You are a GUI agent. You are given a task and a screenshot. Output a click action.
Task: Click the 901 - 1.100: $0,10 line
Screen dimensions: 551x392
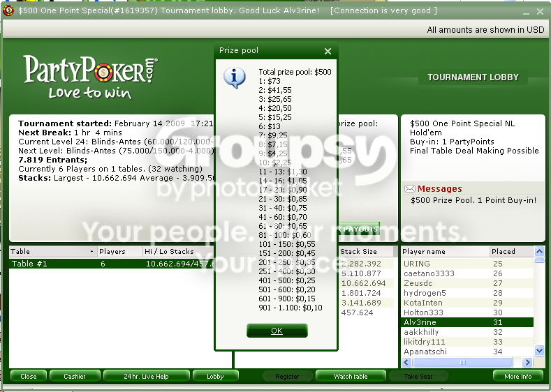point(291,308)
